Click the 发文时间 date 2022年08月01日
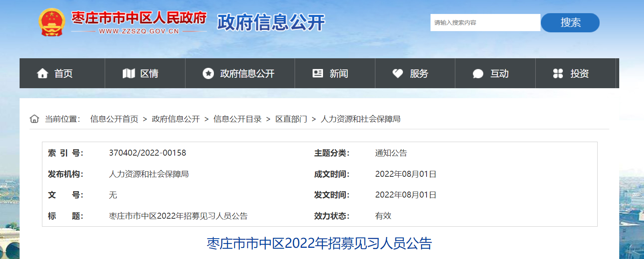Viewport: 644px width, 259px height. tap(406, 195)
